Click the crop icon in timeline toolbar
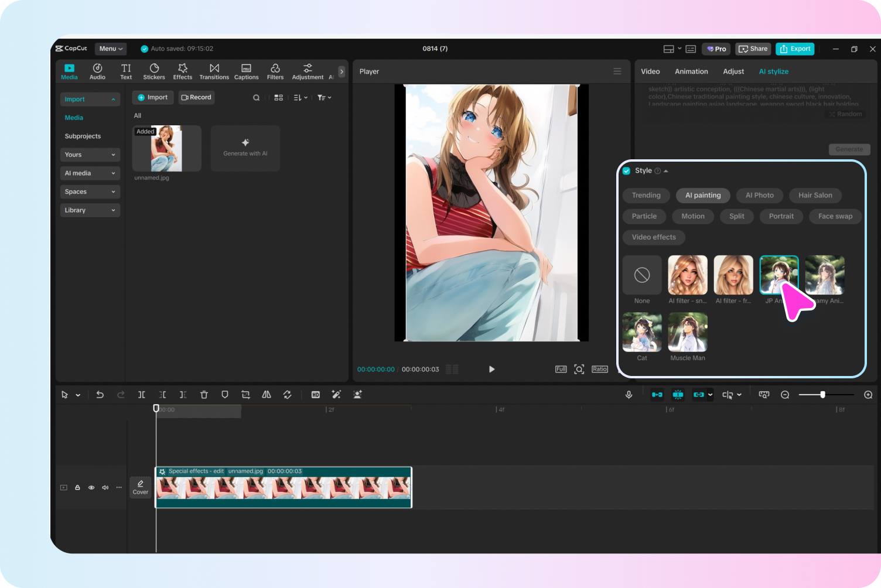This screenshot has height=588, width=881. click(245, 395)
